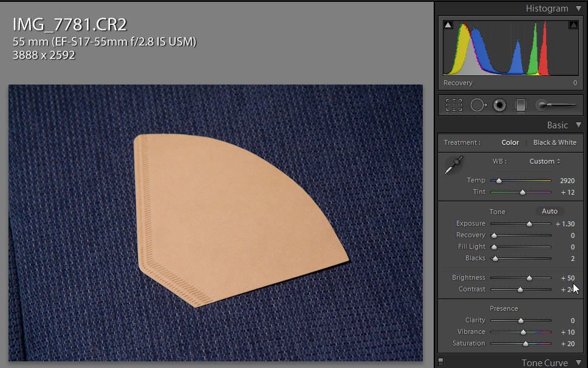
Task: Switch treatment to Black & White
Action: pyautogui.click(x=555, y=142)
